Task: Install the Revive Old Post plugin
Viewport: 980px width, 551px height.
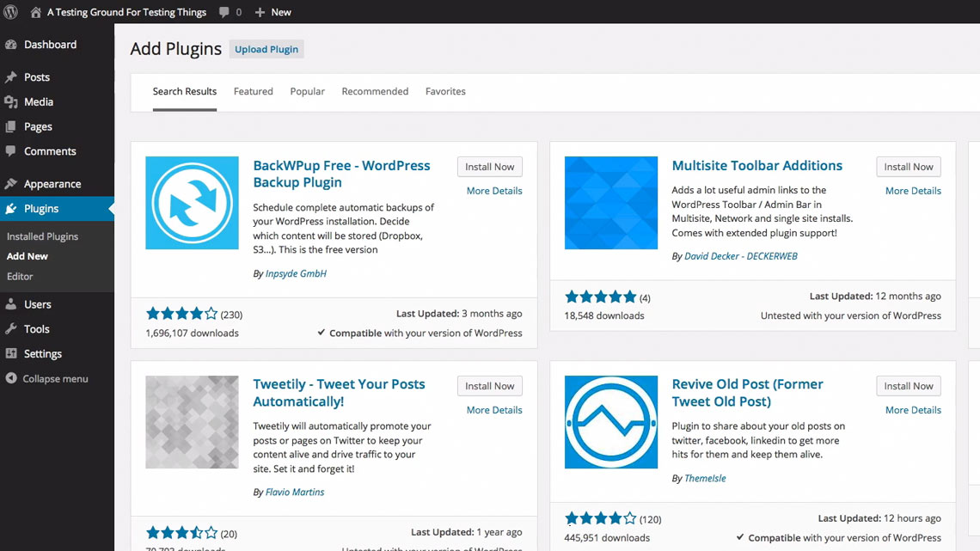Action: [908, 386]
